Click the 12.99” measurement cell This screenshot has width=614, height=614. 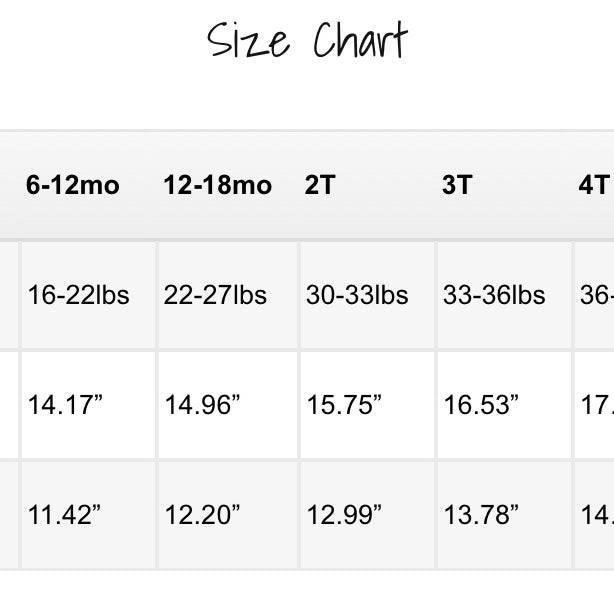click(x=345, y=515)
